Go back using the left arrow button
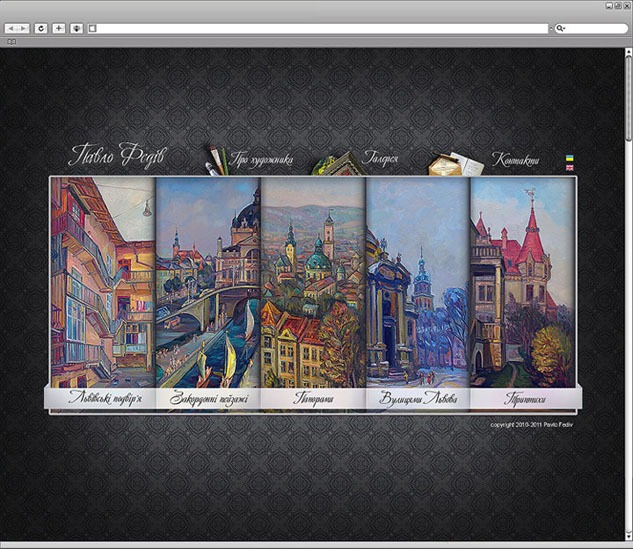This screenshot has width=633, height=549. coord(11,28)
